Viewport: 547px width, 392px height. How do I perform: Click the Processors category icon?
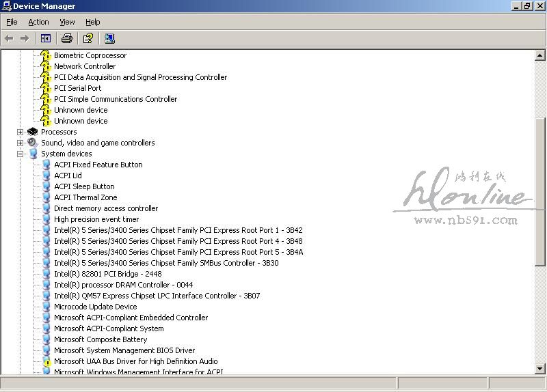coord(33,132)
